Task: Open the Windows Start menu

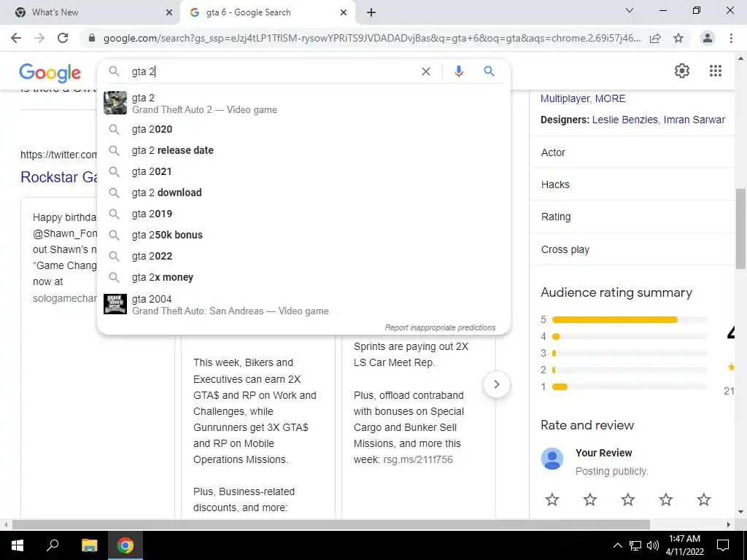Action: pyautogui.click(x=18, y=545)
